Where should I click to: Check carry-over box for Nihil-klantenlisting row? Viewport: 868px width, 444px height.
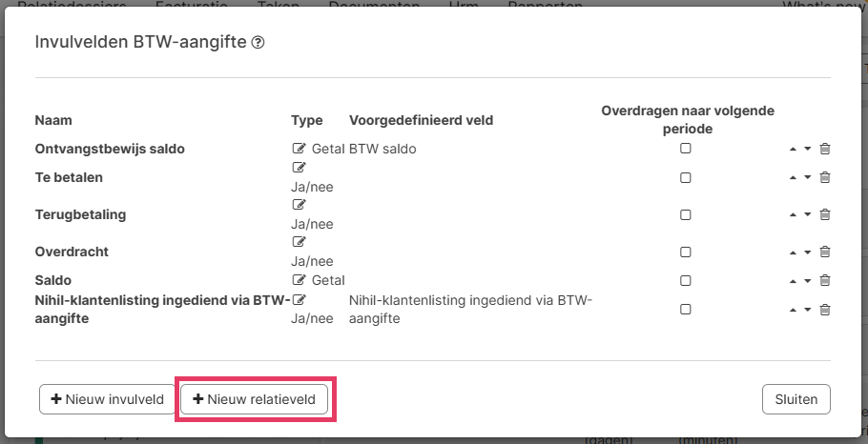[685, 310]
